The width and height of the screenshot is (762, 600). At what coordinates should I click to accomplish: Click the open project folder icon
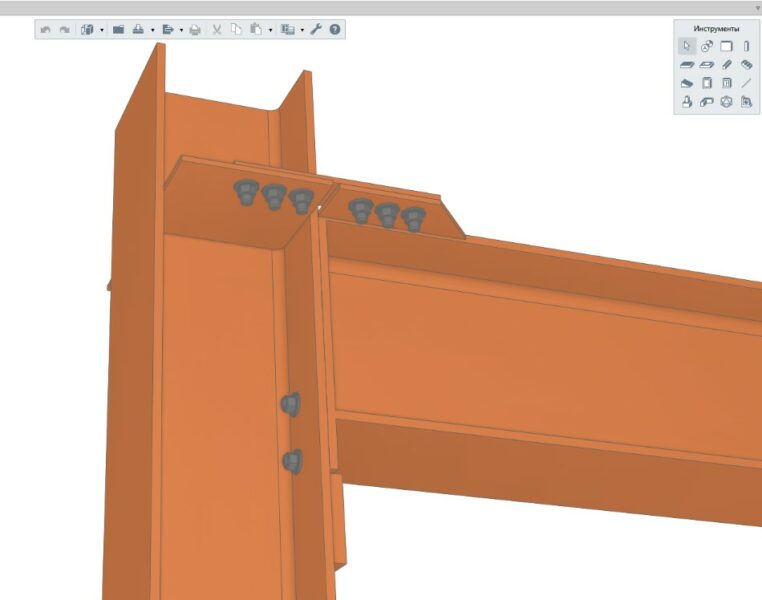tap(118, 30)
